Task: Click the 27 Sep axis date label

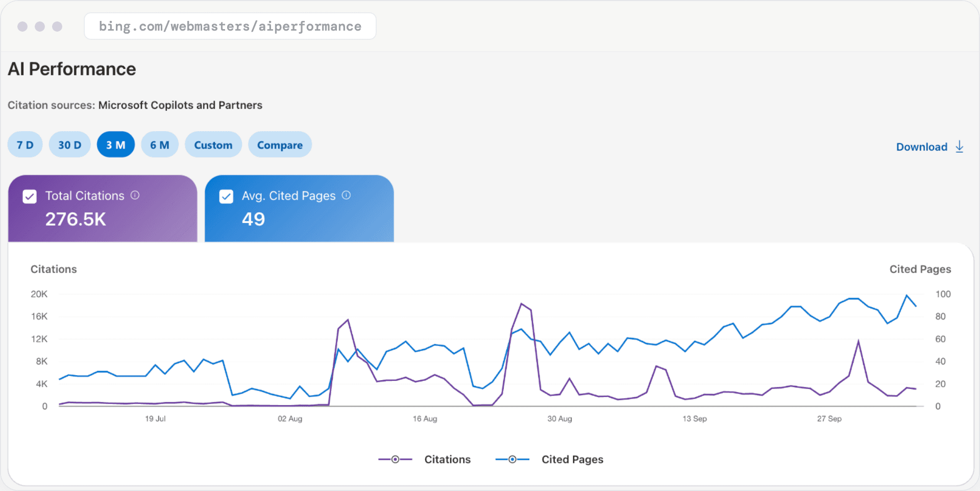Action: point(829,419)
